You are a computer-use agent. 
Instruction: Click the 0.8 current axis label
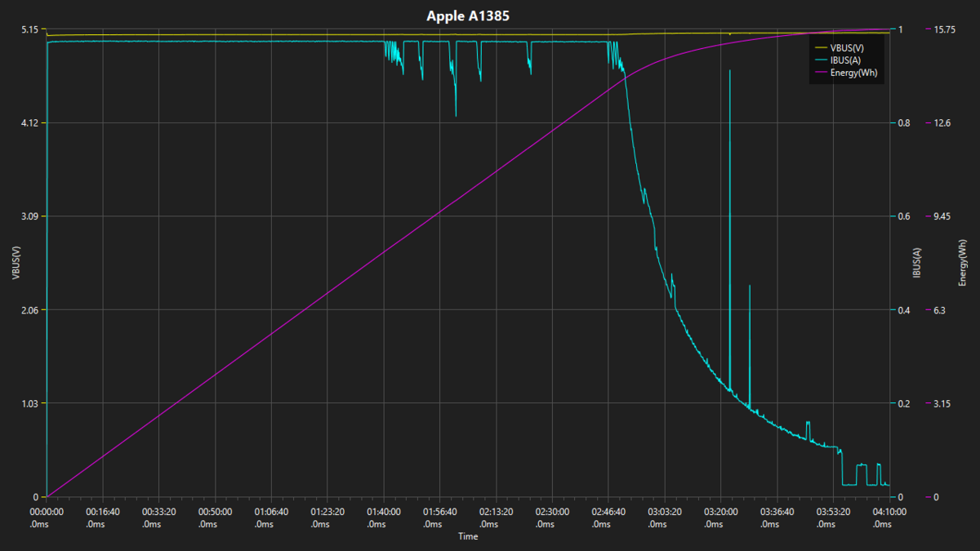904,122
